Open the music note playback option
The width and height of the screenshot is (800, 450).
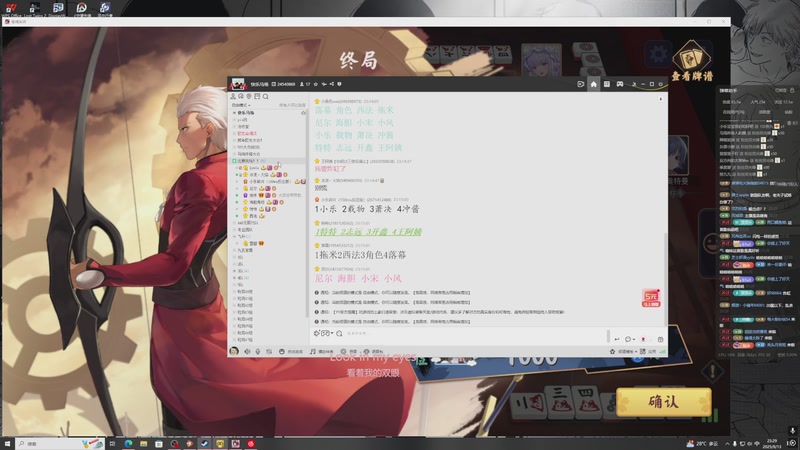(x=321, y=351)
